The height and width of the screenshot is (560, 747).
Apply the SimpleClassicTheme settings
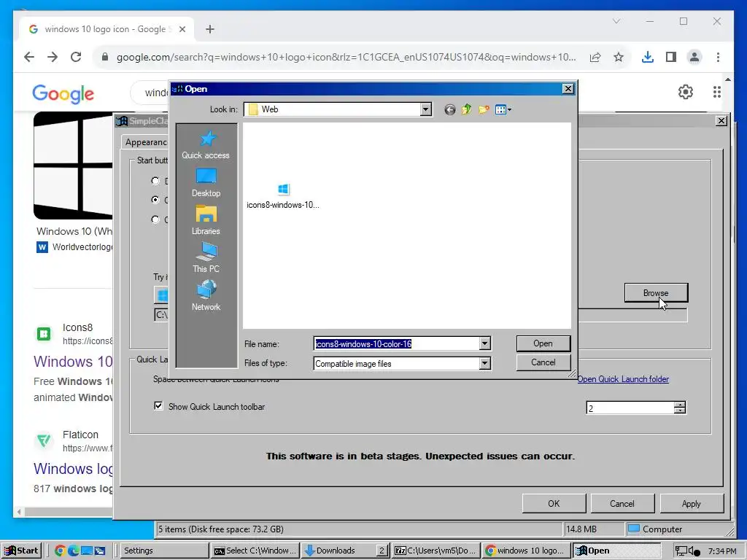pyautogui.click(x=692, y=503)
